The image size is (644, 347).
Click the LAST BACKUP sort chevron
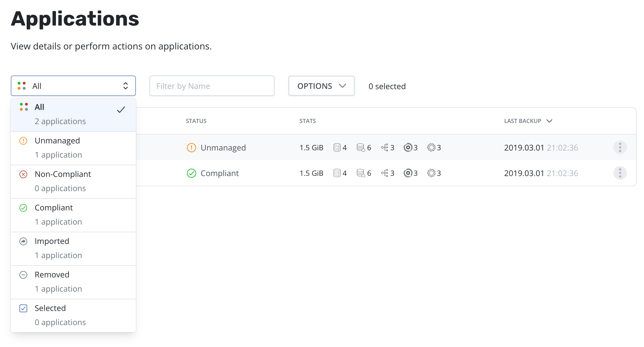[x=549, y=121]
